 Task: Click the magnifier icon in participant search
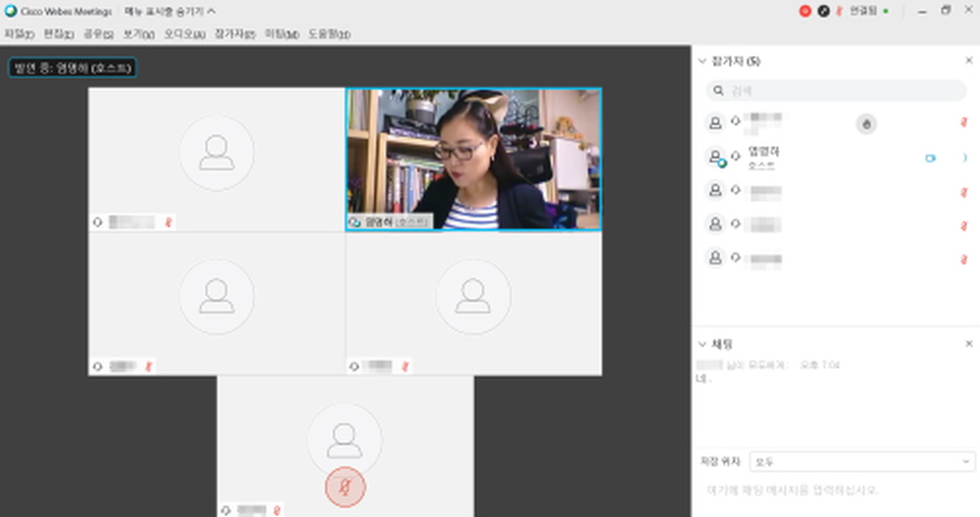[x=718, y=90]
